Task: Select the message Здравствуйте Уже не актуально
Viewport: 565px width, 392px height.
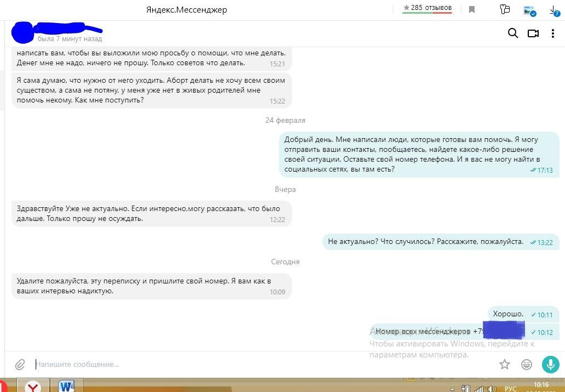Action: tap(151, 213)
